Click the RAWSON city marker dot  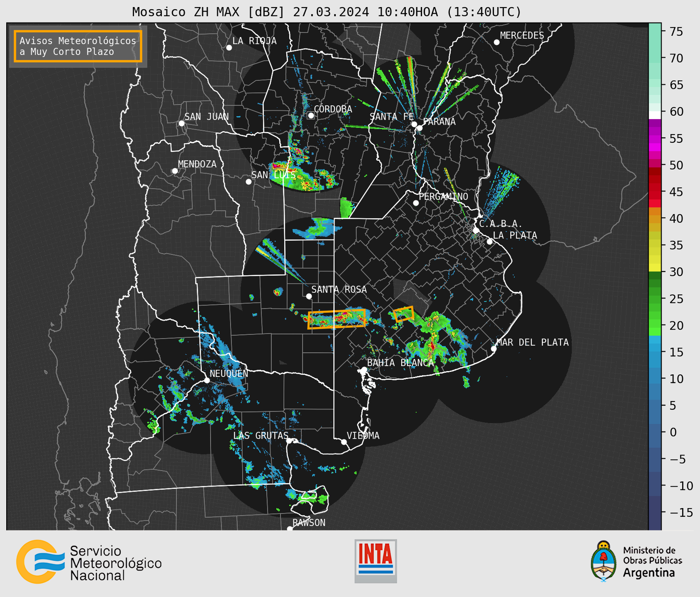290,528
